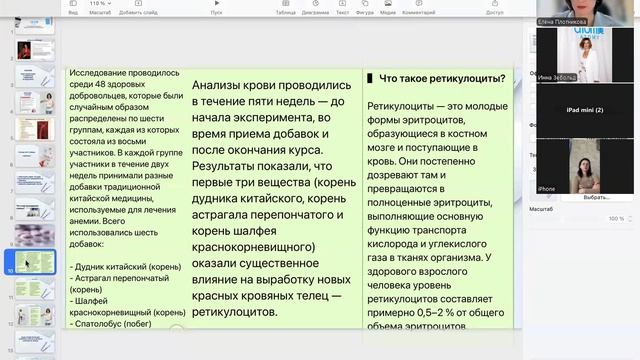Viewport: 640px width, 360px height.
Task: Select slide 12 thumbnail in navigator
Action: [x=35, y=315]
